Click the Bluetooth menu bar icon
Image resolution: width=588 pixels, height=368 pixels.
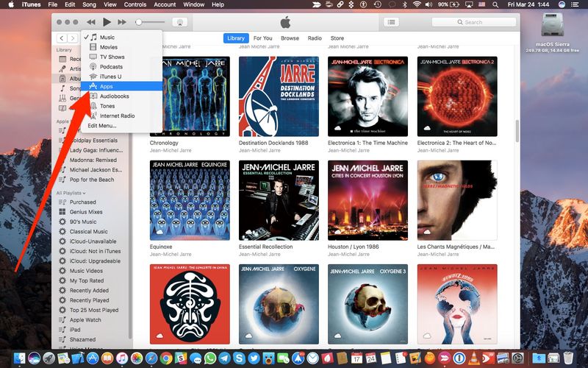[x=405, y=4]
